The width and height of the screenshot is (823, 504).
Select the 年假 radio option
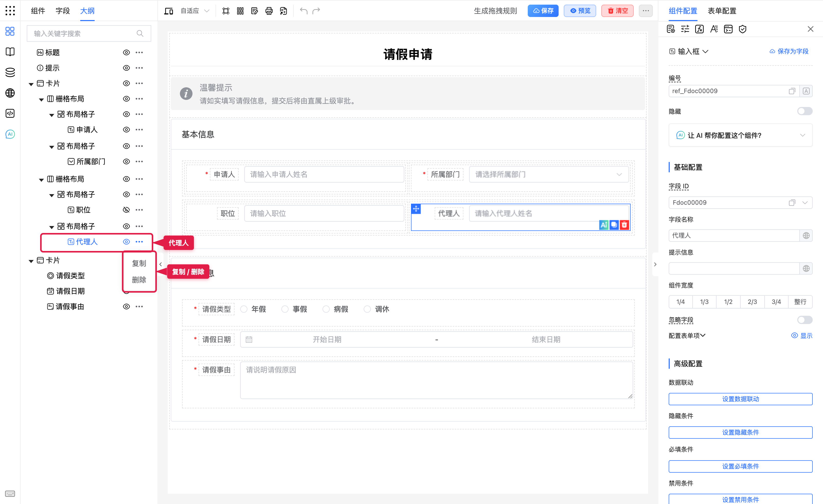pos(244,309)
